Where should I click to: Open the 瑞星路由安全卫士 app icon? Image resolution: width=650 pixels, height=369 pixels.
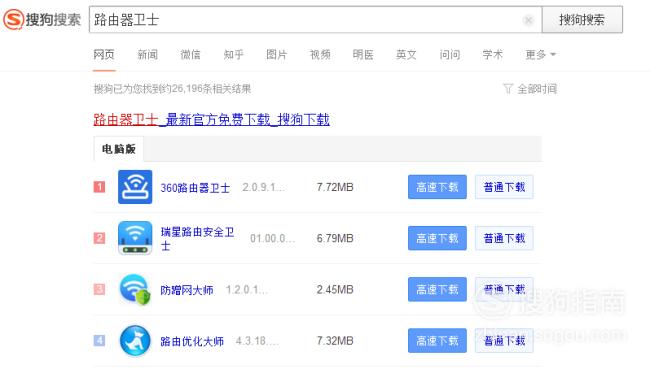tap(135, 238)
